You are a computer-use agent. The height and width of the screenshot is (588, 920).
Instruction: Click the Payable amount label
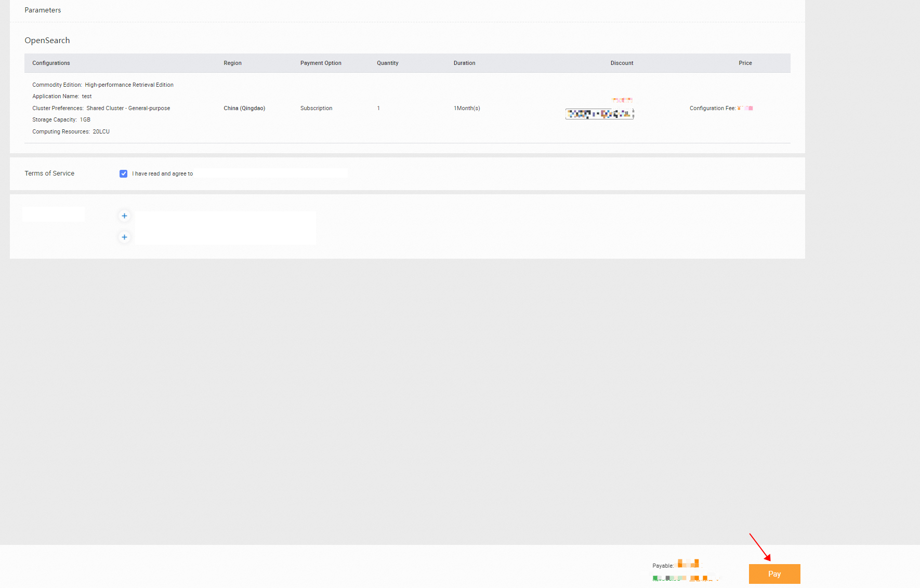663,566
